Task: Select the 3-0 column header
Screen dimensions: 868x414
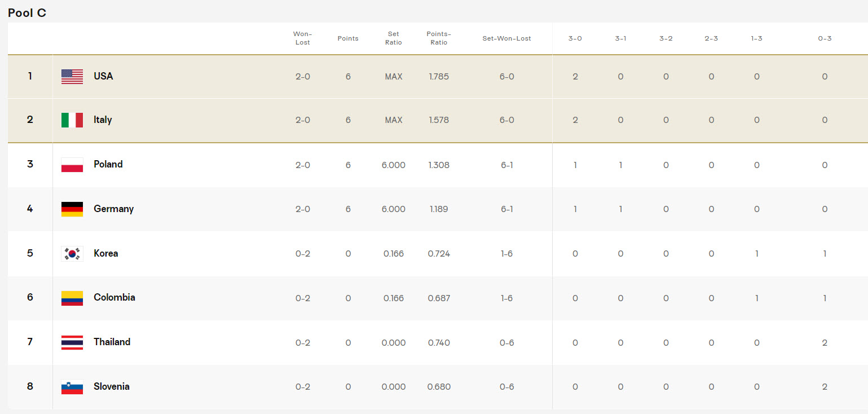Action: [x=575, y=38]
